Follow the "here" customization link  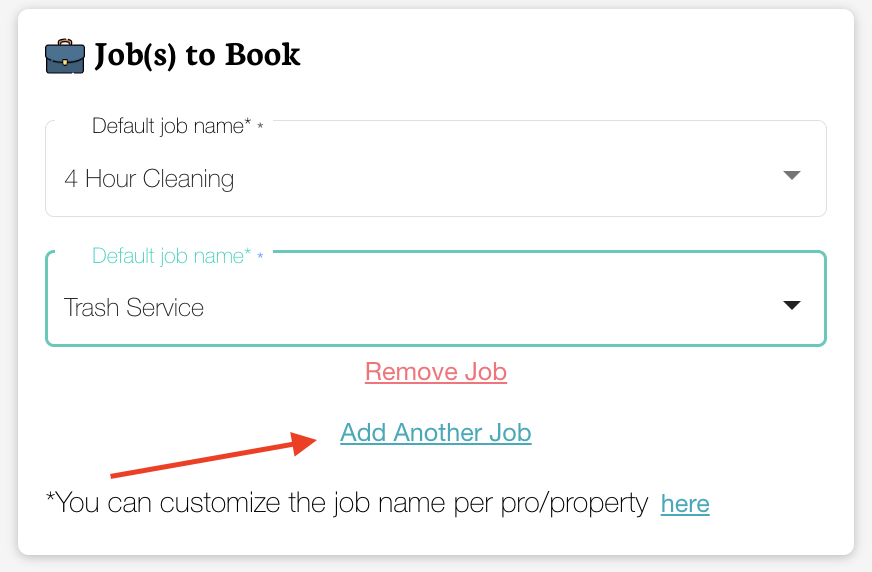685,504
